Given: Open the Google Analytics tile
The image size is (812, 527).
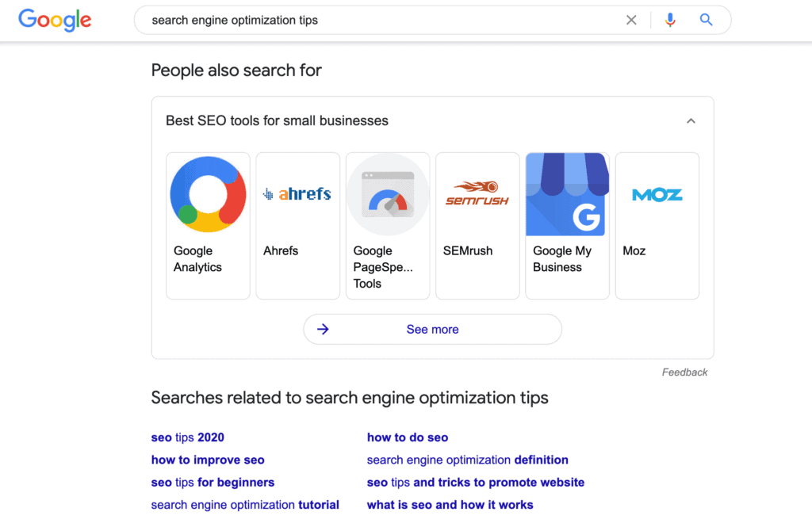Looking at the screenshot, I should click(x=208, y=225).
